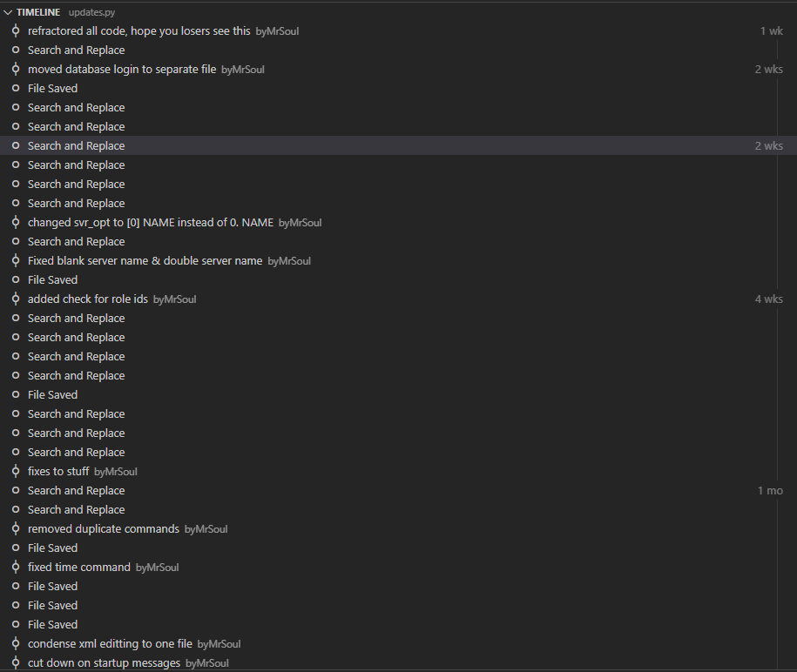Screen dimensions: 797x672
Task: Click commit icon beside 'moved database login' entry
Action: tap(16, 69)
